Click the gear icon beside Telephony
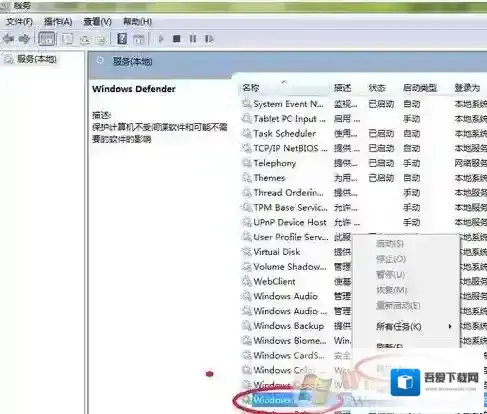The width and height of the screenshot is (487, 414). pyautogui.click(x=247, y=163)
